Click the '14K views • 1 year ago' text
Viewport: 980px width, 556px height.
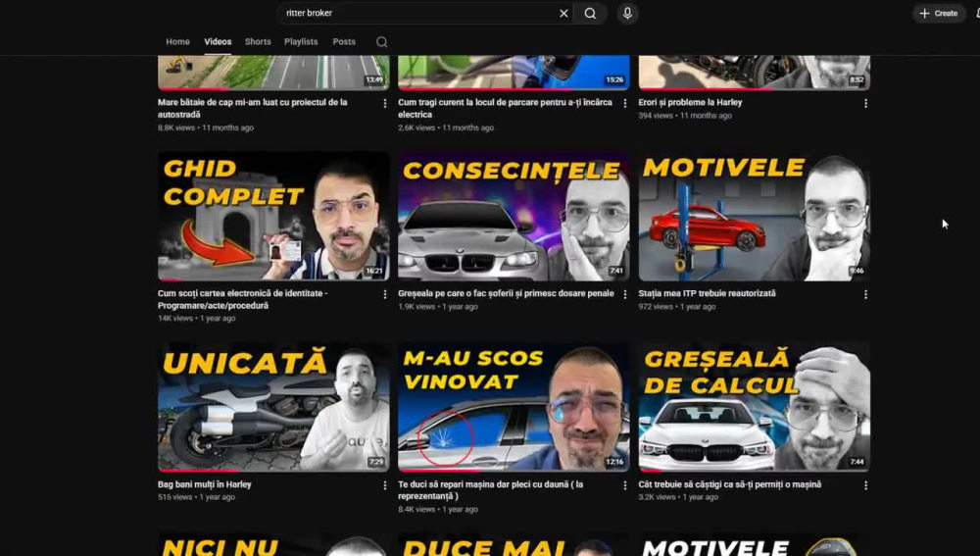[197, 319]
